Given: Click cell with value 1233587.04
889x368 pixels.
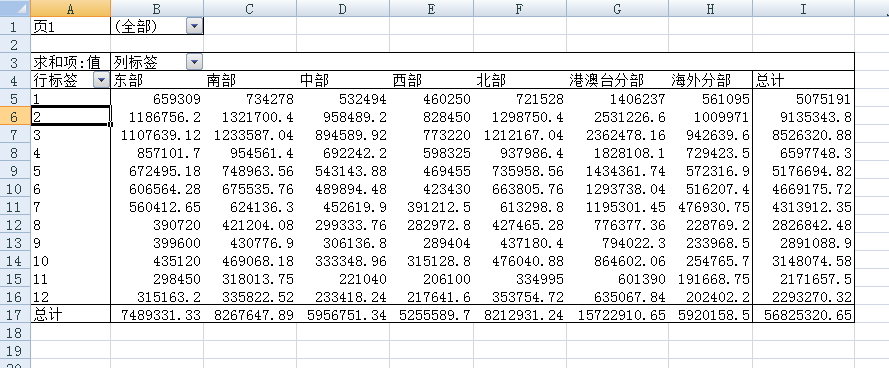Looking at the screenshot, I should [250, 135].
